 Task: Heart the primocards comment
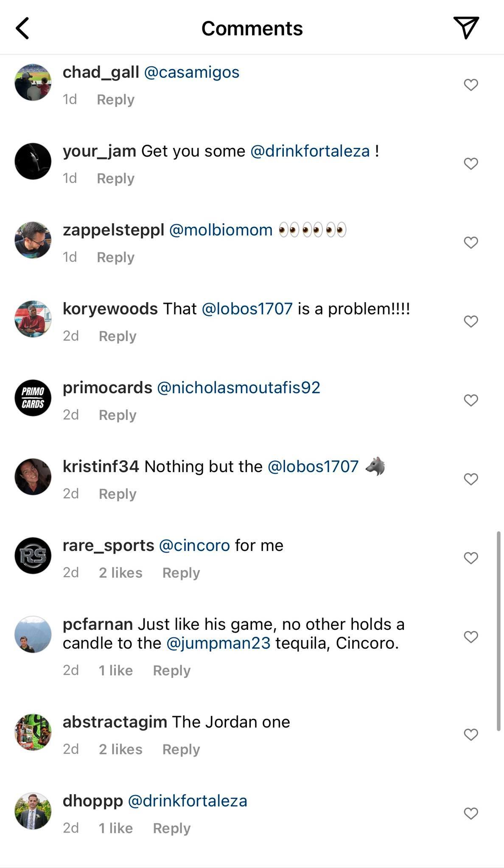470,400
